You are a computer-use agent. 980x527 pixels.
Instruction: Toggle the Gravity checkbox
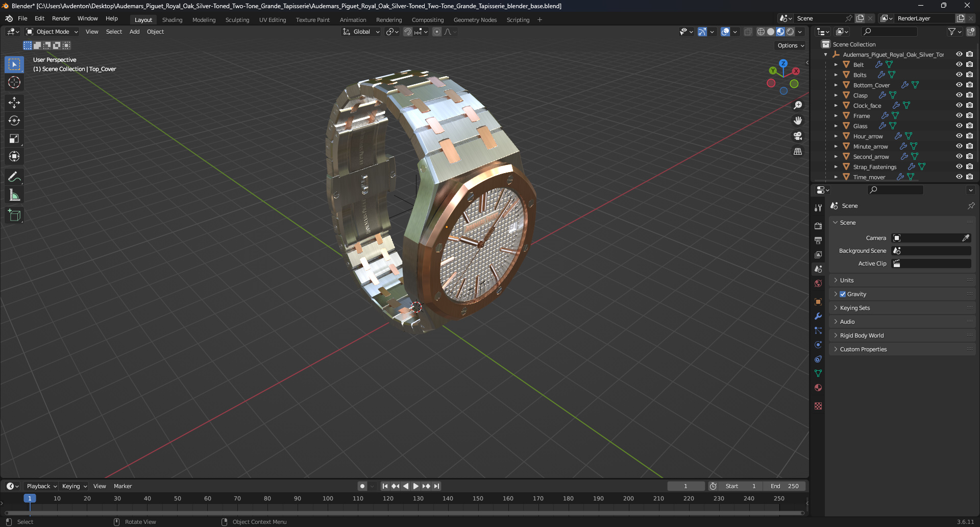(843, 294)
